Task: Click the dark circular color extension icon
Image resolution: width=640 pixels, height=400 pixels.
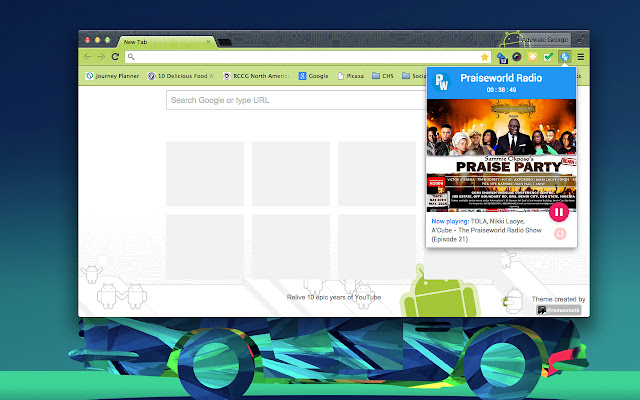Action: [517, 57]
